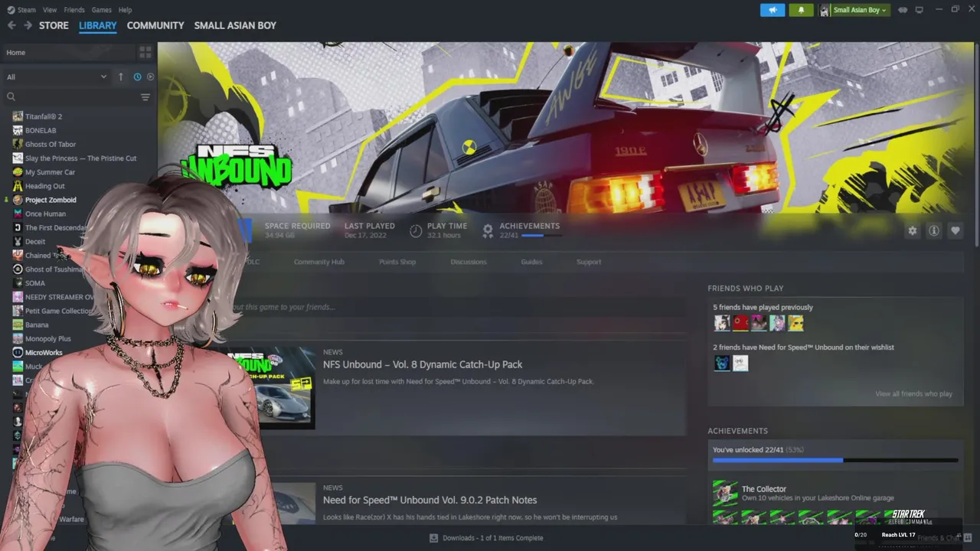The height and width of the screenshot is (551, 980).
Task: Toggle the recent activity clock filter
Action: click(137, 77)
